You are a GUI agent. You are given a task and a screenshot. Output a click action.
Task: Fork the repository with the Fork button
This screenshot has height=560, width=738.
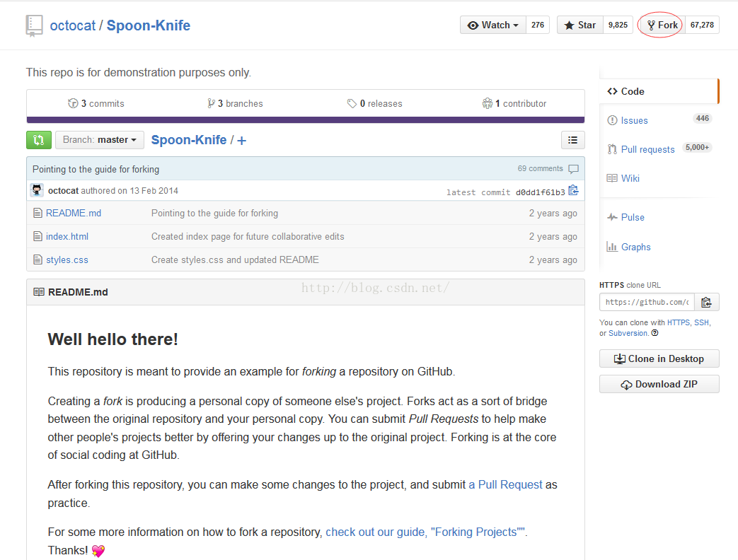661,25
